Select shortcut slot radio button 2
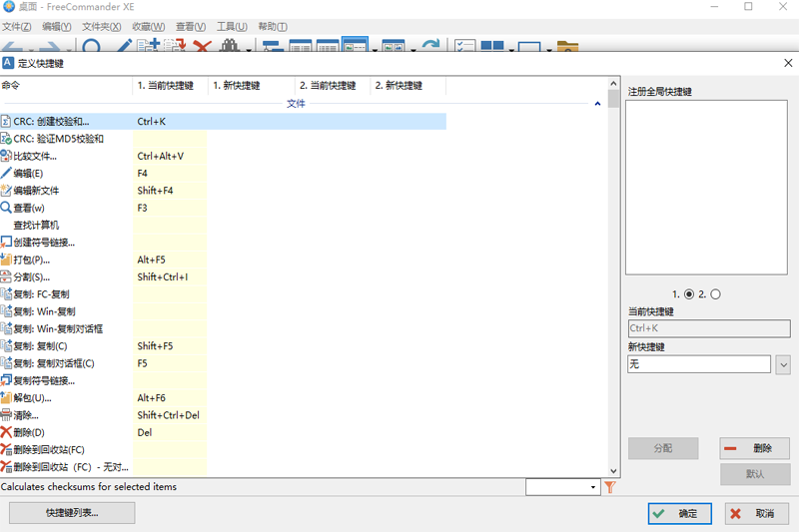This screenshot has width=799, height=532. [715, 294]
